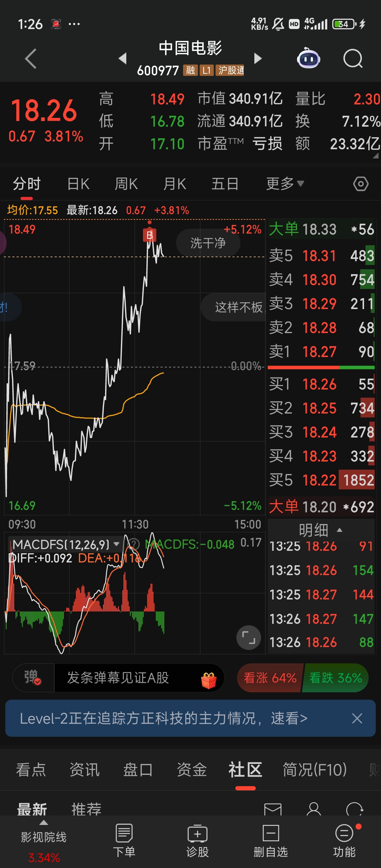Select 买5 18.22 bid row with 1852
The image size is (381, 868).
click(x=321, y=480)
